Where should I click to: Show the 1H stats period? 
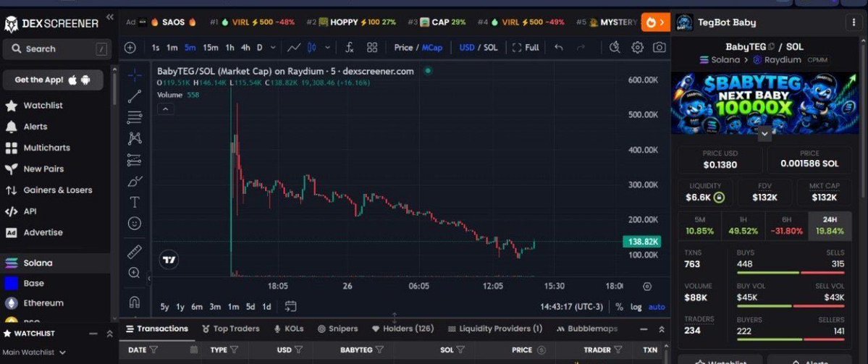(x=743, y=226)
